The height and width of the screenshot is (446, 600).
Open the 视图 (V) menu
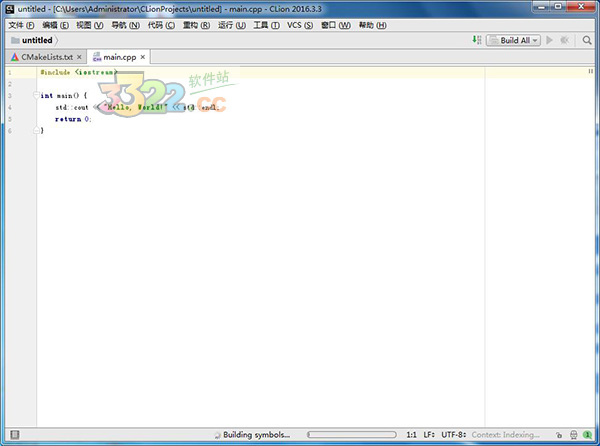tap(90, 25)
